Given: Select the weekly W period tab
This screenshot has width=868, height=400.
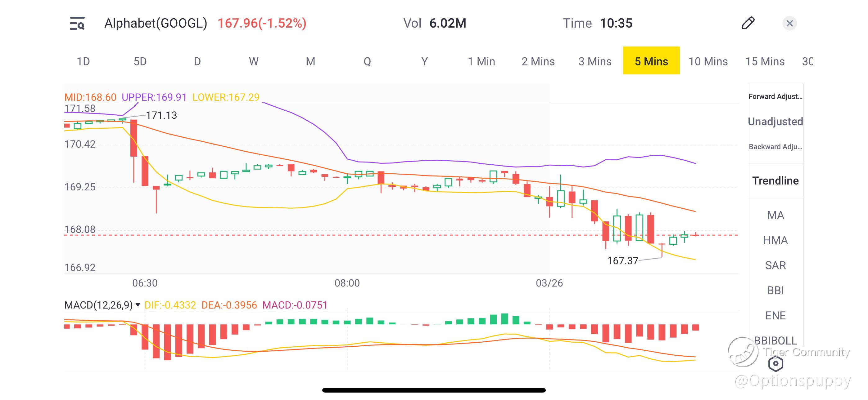Looking at the screenshot, I should click(x=254, y=61).
